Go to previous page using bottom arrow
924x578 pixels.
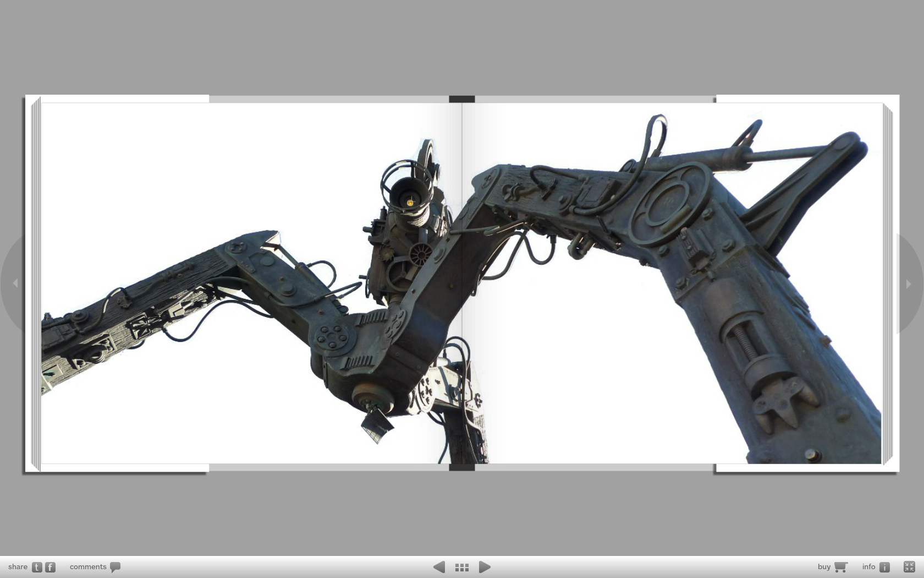pyautogui.click(x=439, y=567)
